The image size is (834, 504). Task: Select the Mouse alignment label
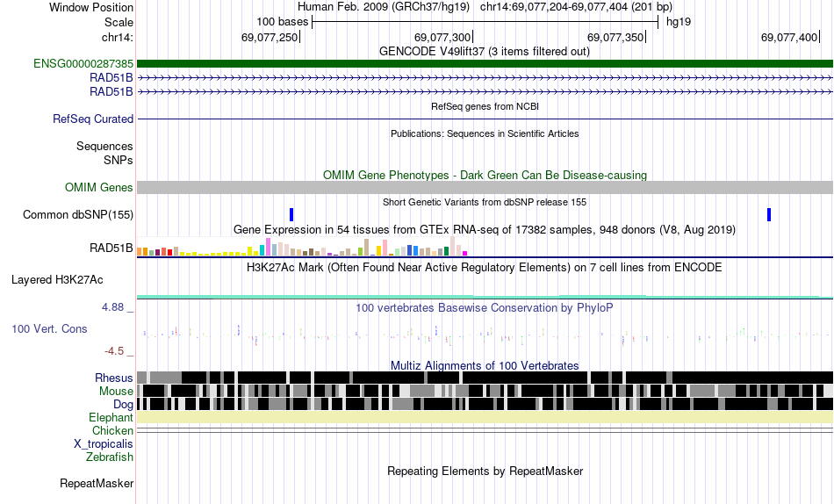[116, 392]
